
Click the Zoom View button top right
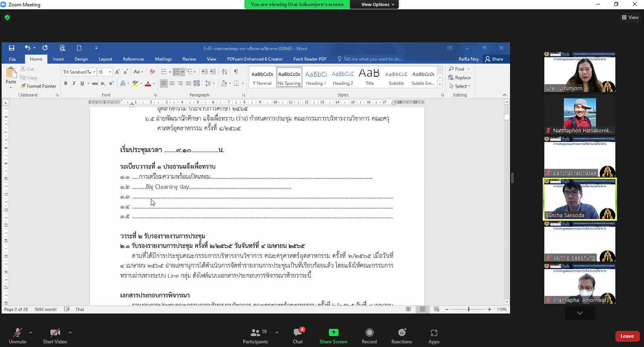point(630,17)
